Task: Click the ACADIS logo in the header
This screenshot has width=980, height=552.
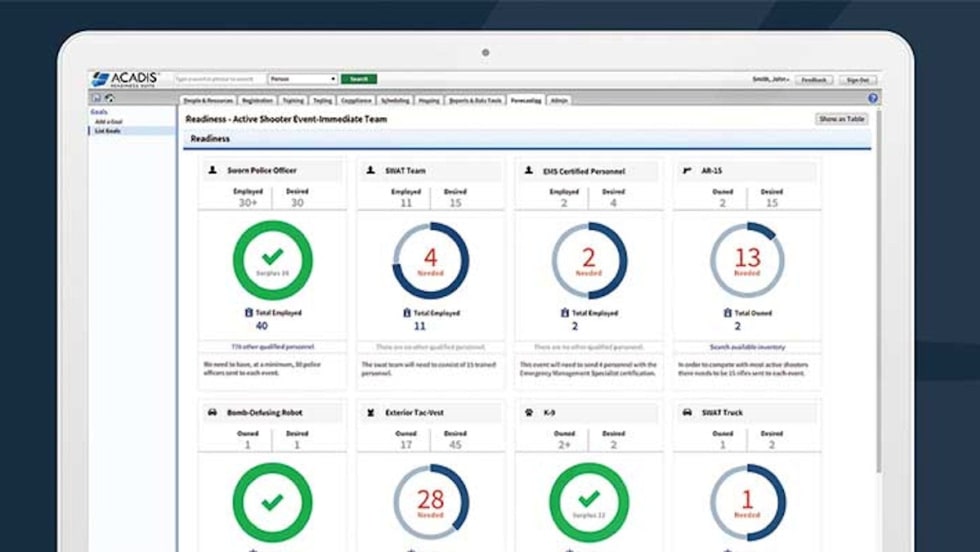Action: coord(125,79)
